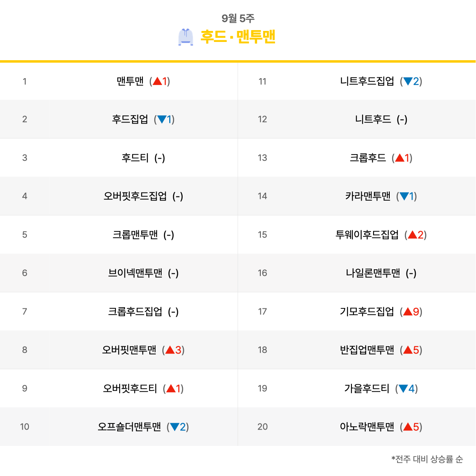This screenshot has height=476, width=476.
Task: Select the 반집업맨투맨 keyword entry
Action: click(x=367, y=350)
